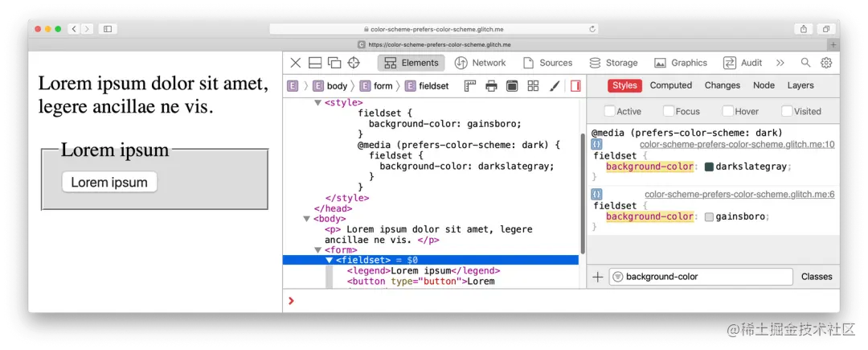Image resolution: width=868 pixels, height=350 pixels.
Task: Check the Active pseudo-class checkbox
Action: (609, 111)
